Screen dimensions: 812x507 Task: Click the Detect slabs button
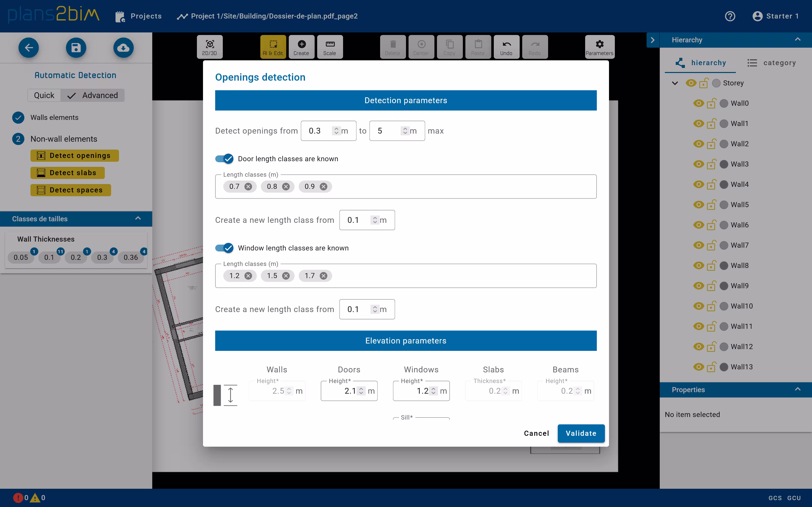pos(67,173)
